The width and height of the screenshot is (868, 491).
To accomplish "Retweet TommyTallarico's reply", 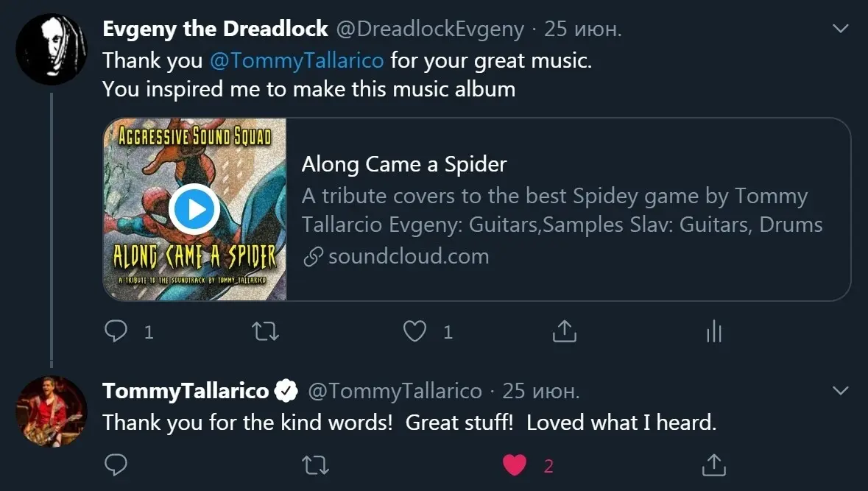I will click(x=316, y=464).
